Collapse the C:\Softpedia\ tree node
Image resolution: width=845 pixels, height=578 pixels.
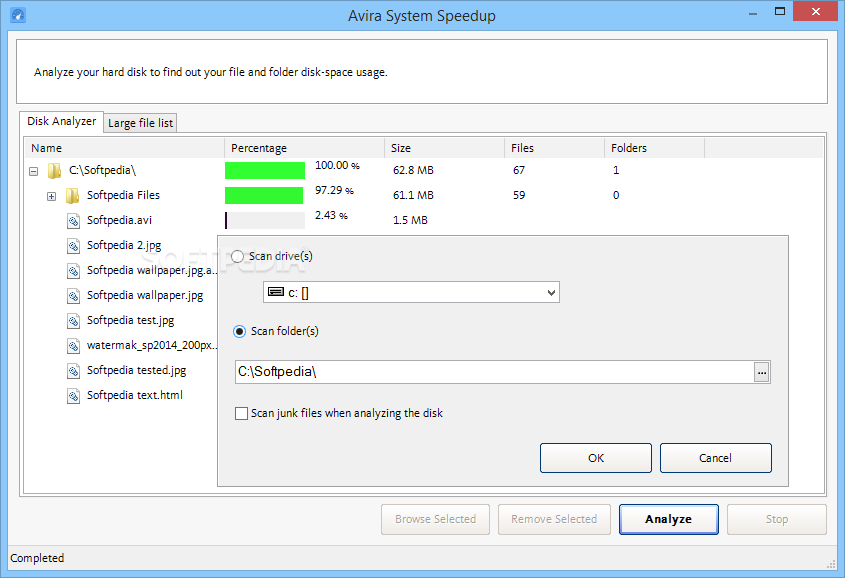point(33,171)
